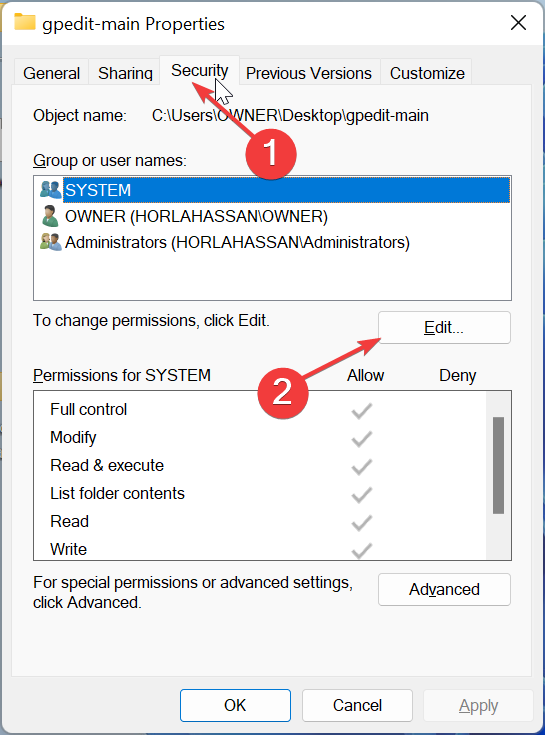545x735 pixels.
Task: Click the Full control Allow checkmark
Action: [x=362, y=411]
